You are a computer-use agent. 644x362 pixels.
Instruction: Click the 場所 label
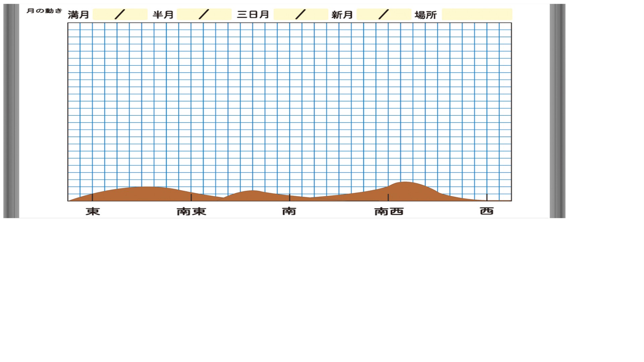[x=426, y=15]
